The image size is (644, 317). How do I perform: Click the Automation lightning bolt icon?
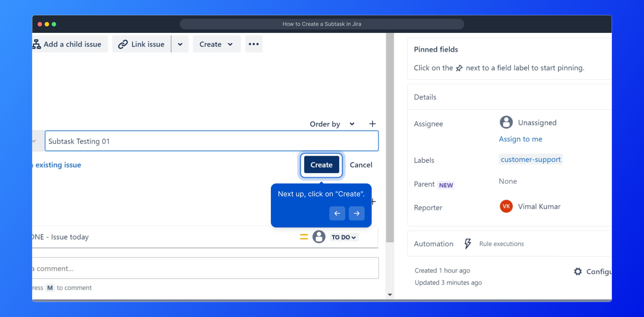click(467, 244)
